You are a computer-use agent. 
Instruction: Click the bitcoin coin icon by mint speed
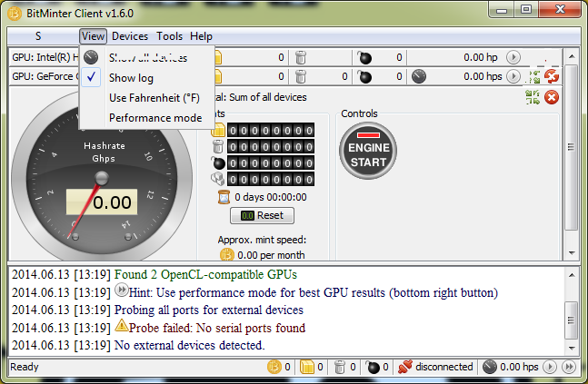[x=227, y=255]
